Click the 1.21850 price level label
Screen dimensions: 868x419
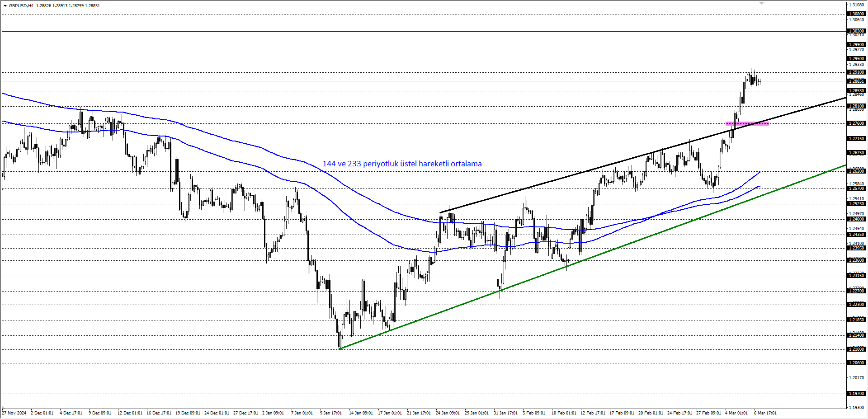point(856,320)
